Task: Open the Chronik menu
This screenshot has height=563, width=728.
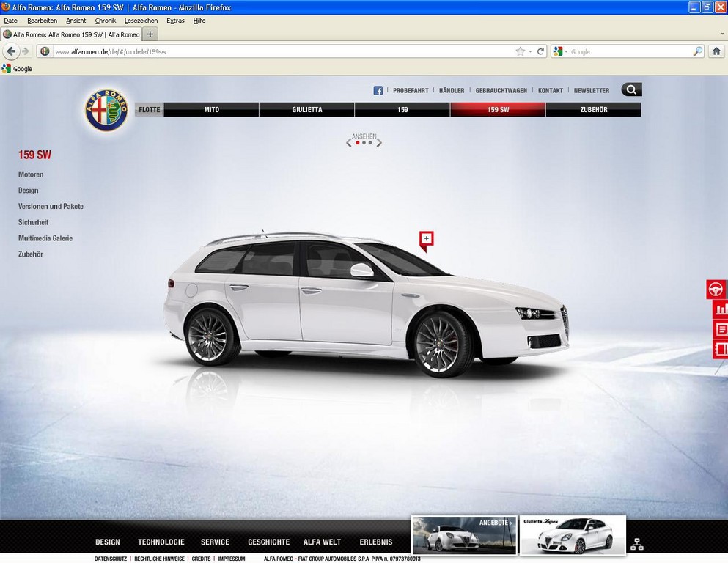Action: 106,21
